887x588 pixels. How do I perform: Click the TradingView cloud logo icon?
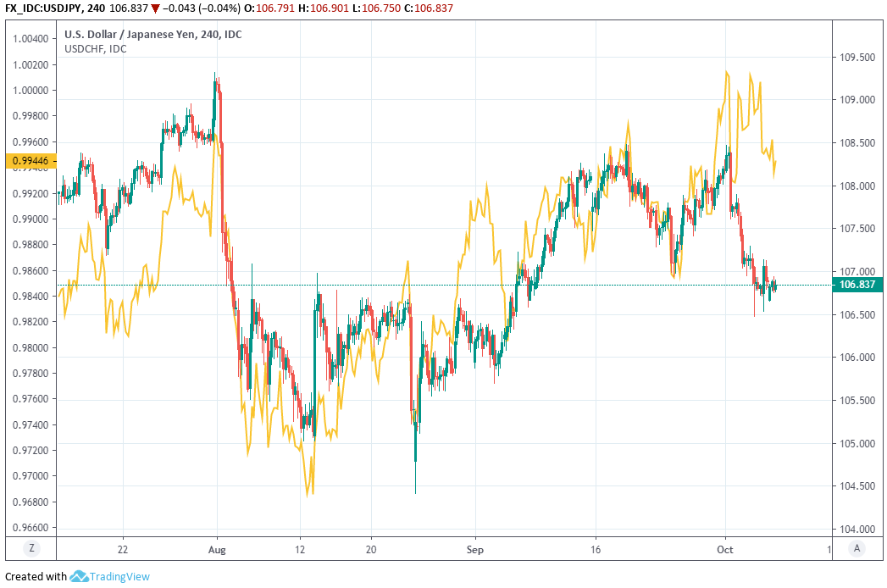pyautogui.click(x=79, y=577)
